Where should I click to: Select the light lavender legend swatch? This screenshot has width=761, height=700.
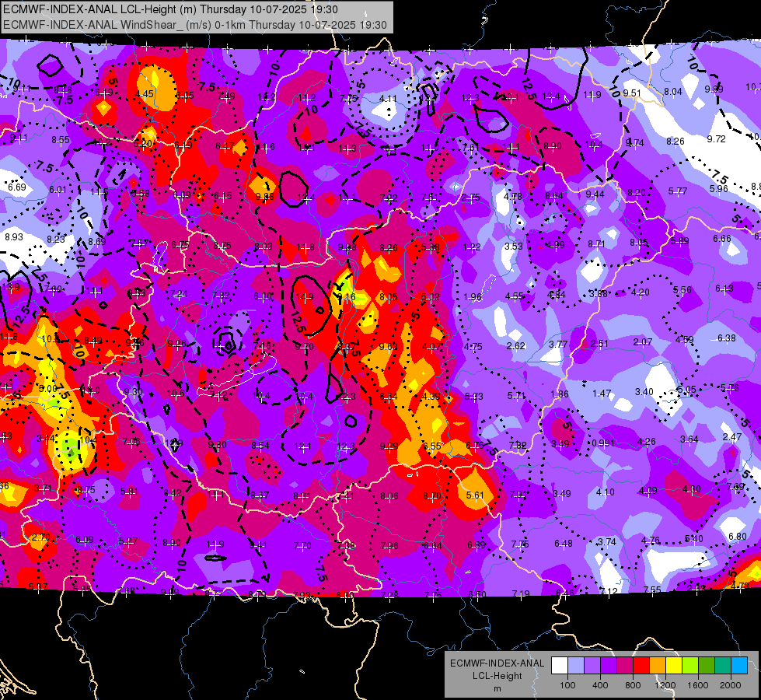pyautogui.click(x=576, y=666)
